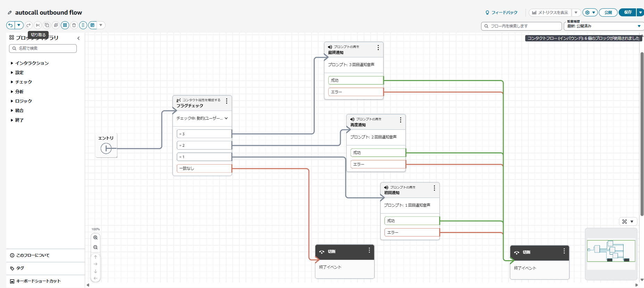This screenshot has height=288, width=644.
Task: Click the 公開 publish button
Action: (608, 13)
